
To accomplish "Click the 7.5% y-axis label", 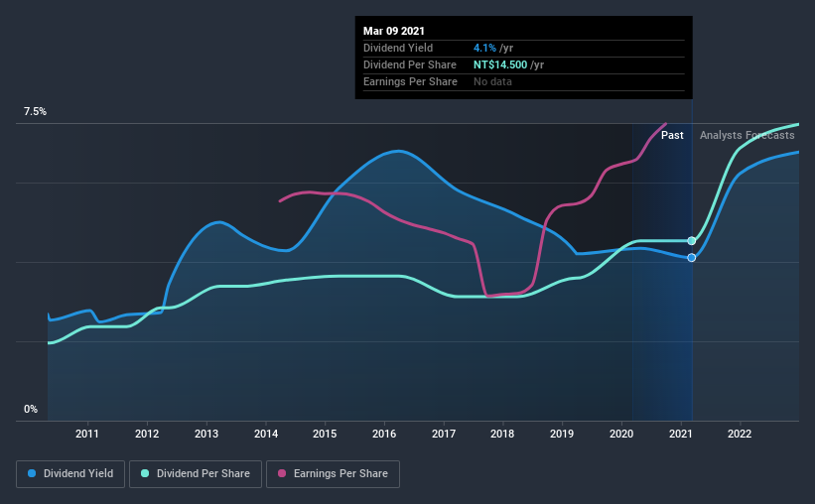I will click(x=35, y=112).
